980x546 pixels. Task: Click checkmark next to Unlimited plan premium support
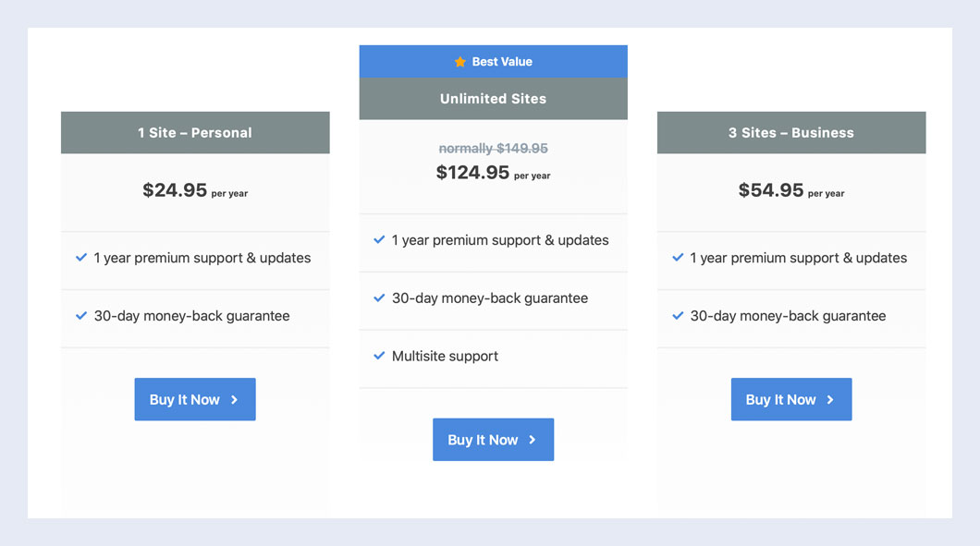[379, 240]
